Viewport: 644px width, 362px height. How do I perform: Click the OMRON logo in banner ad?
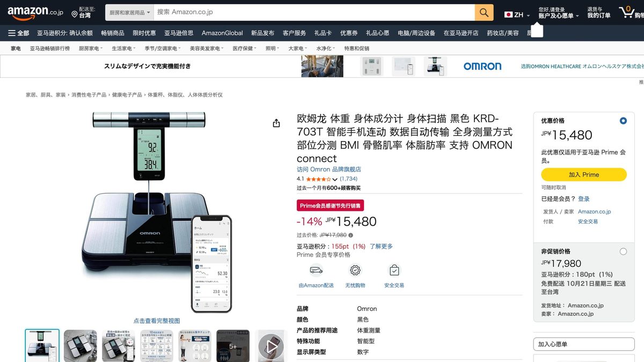click(482, 66)
